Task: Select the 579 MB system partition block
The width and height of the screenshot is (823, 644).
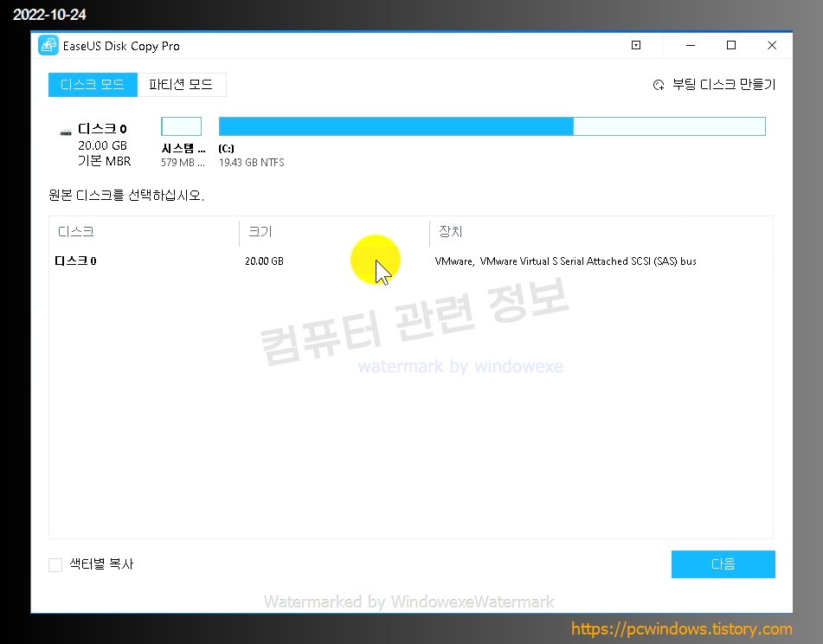Action: [181, 126]
